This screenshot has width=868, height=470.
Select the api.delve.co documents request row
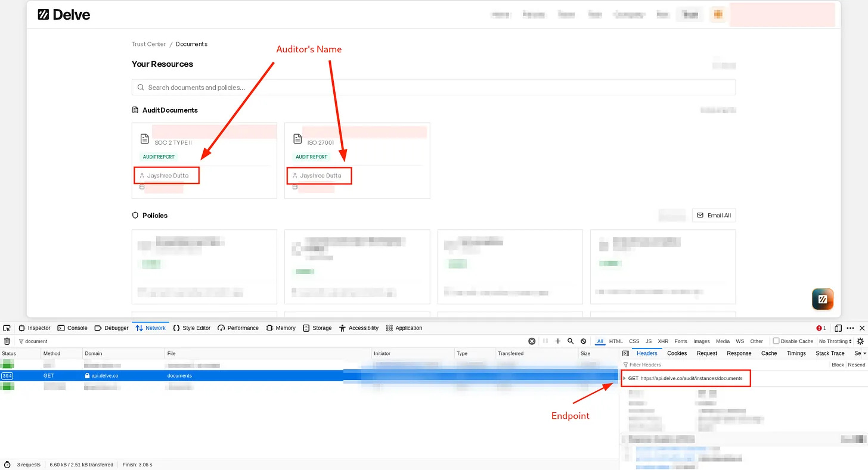click(x=309, y=376)
